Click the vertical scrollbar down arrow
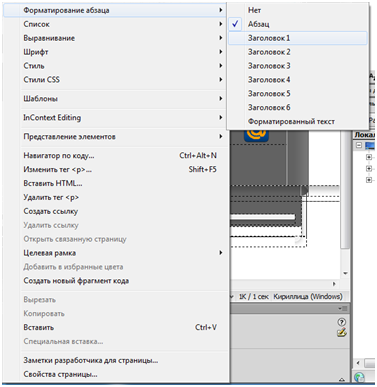Image resolution: width=377 pixels, height=387 pixels. [345, 274]
